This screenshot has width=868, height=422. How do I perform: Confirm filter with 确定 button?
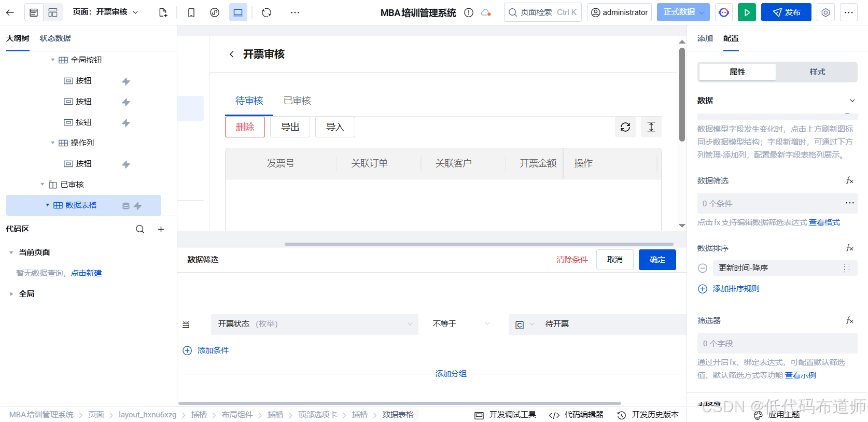click(x=657, y=260)
